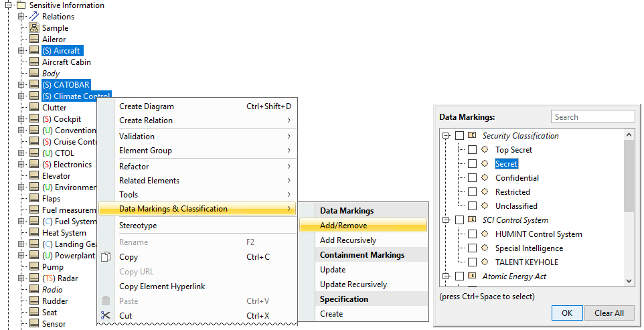Viewport: 644px width, 330px height.
Task: Click the Clear All button
Action: coord(609,313)
